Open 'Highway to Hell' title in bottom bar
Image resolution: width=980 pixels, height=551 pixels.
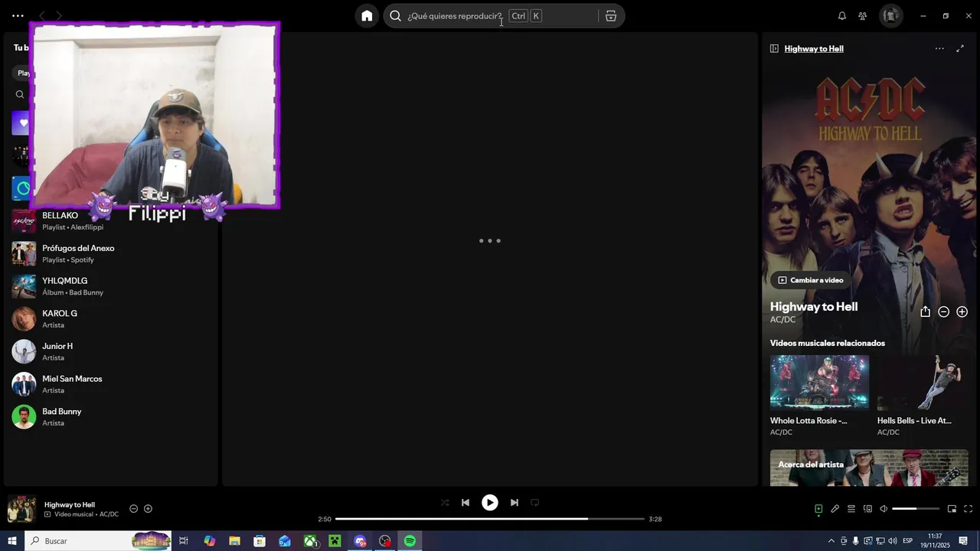coord(70,504)
